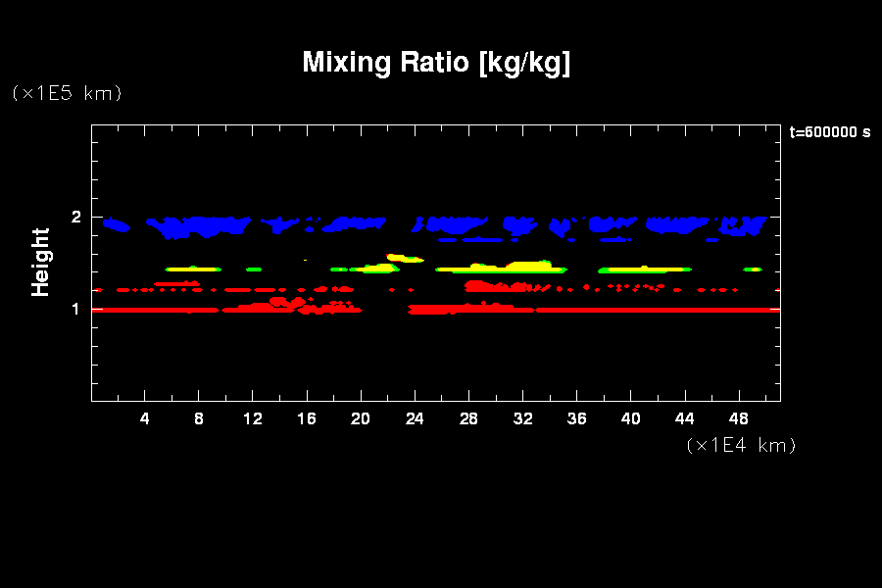Screen dimensions: 882x588
Task: Click x-axis tick label 12
Action: tap(253, 418)
